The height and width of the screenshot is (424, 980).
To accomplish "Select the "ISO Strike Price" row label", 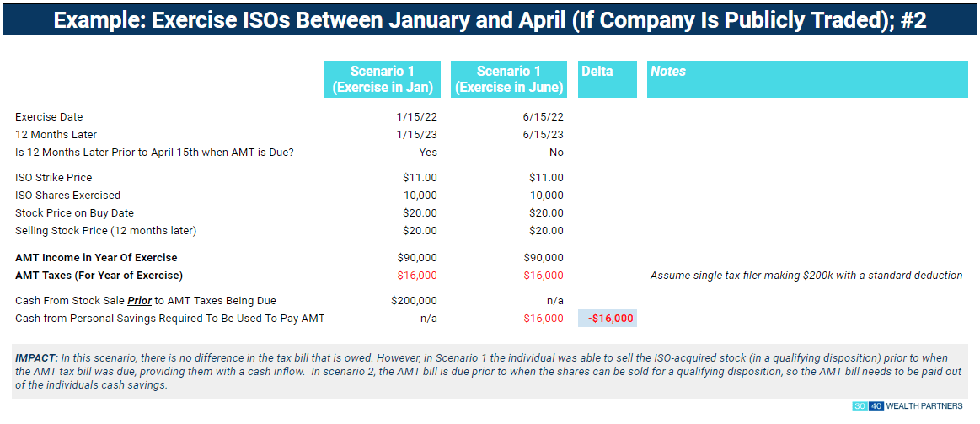I will tap(54, 177).
